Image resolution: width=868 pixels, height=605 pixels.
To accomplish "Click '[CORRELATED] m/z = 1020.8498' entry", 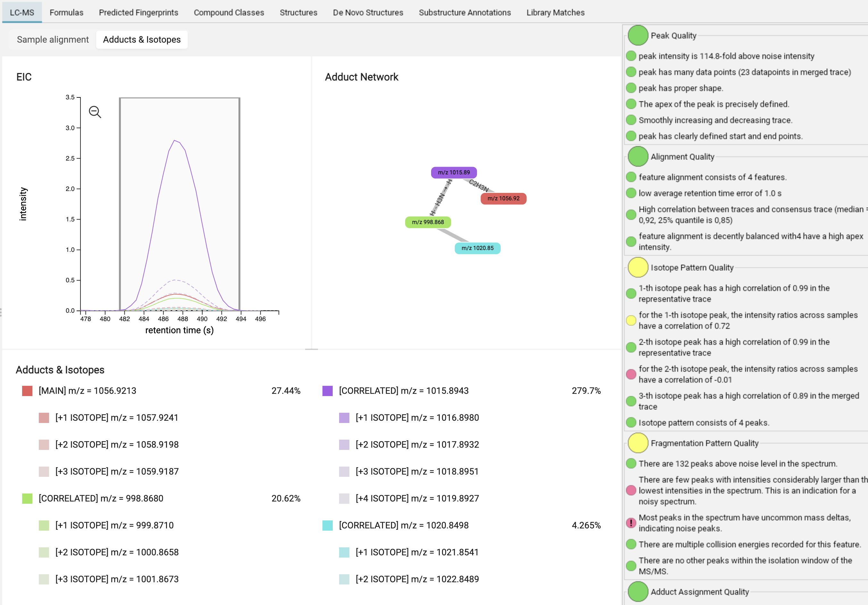I will tap(404, 525).
